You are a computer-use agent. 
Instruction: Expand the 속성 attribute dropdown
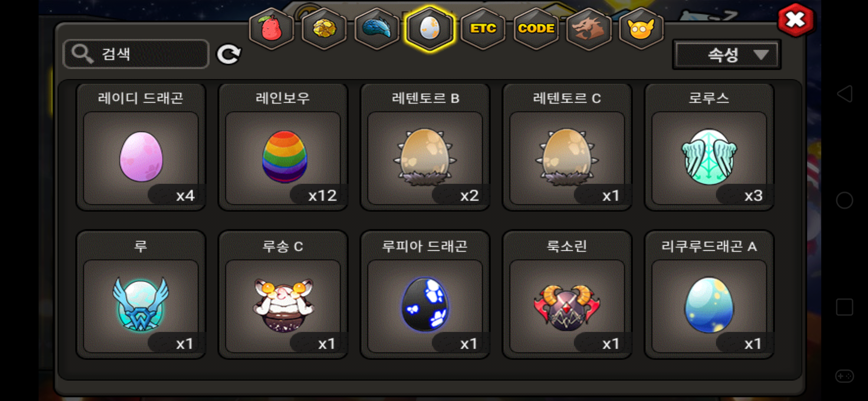pyautogui.click(x=727, y=55)
